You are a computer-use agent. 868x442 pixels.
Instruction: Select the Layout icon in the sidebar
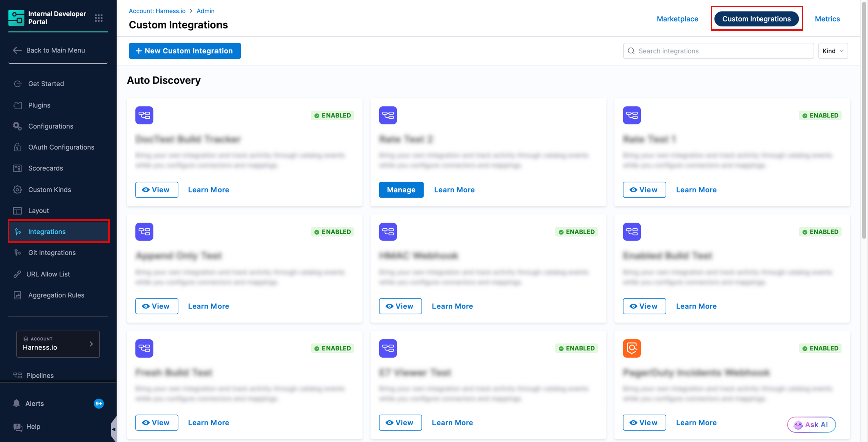[x=18, y=211]
